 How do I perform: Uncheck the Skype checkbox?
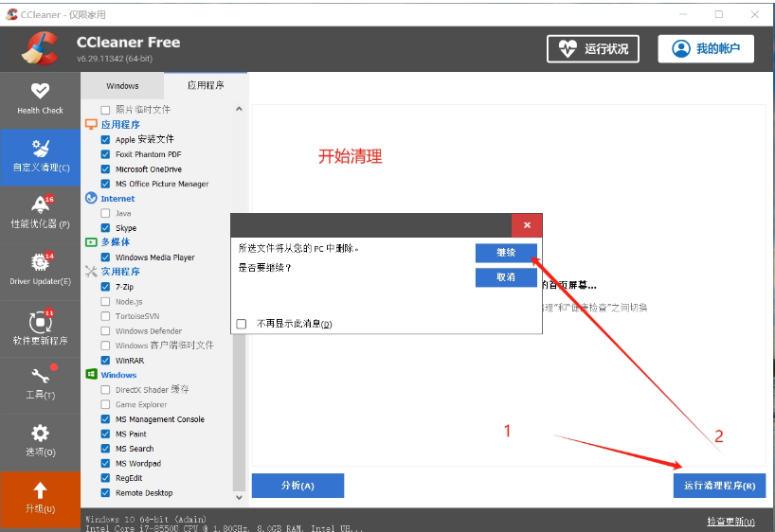[106, 228]
